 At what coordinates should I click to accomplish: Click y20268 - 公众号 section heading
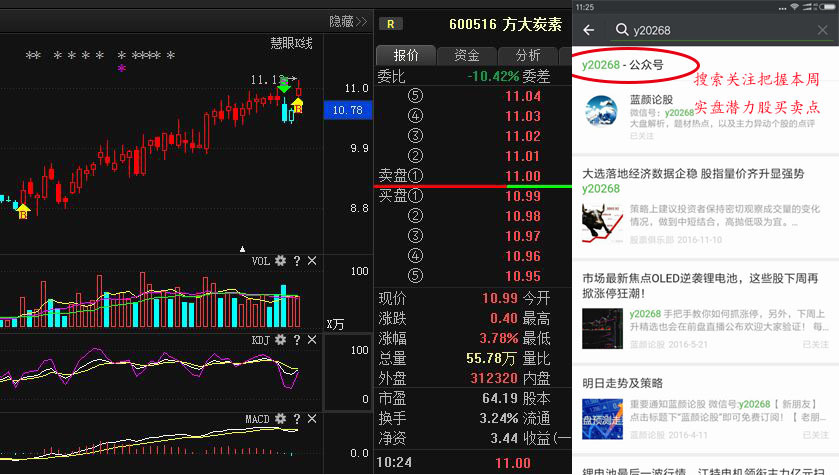click(622, 65)
